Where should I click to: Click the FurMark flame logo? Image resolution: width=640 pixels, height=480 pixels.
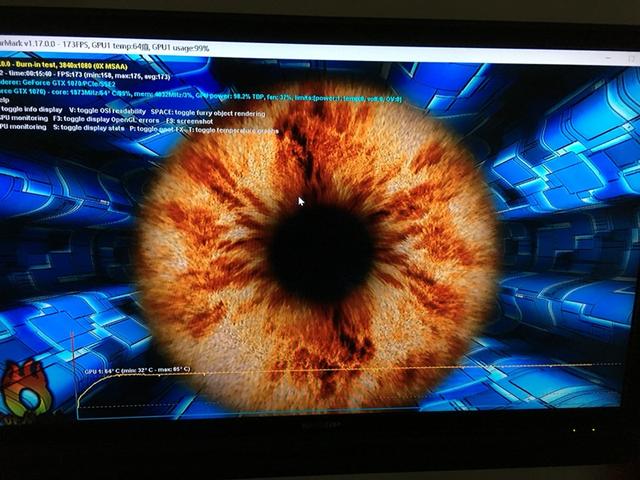click(x=25, y=389)
